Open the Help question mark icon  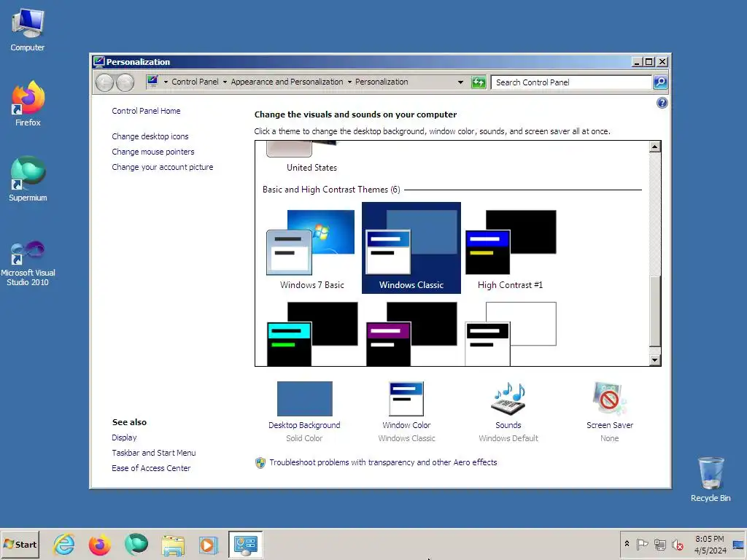tap(662, 103)
